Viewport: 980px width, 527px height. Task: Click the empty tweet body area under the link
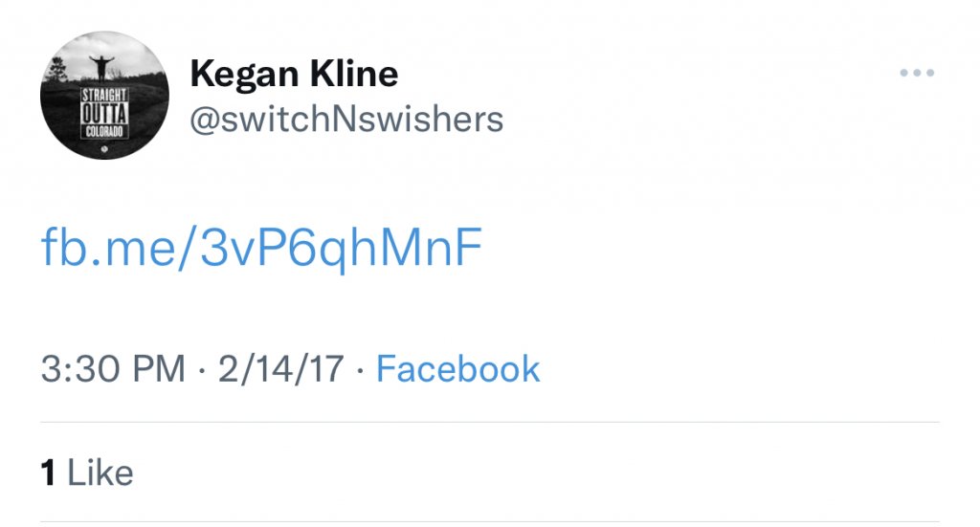(x=479, y=306)
